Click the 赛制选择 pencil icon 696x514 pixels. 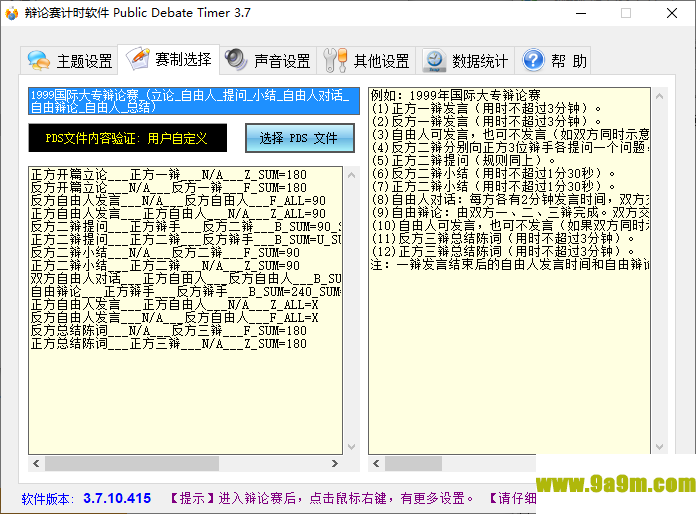tap(137, 60)
